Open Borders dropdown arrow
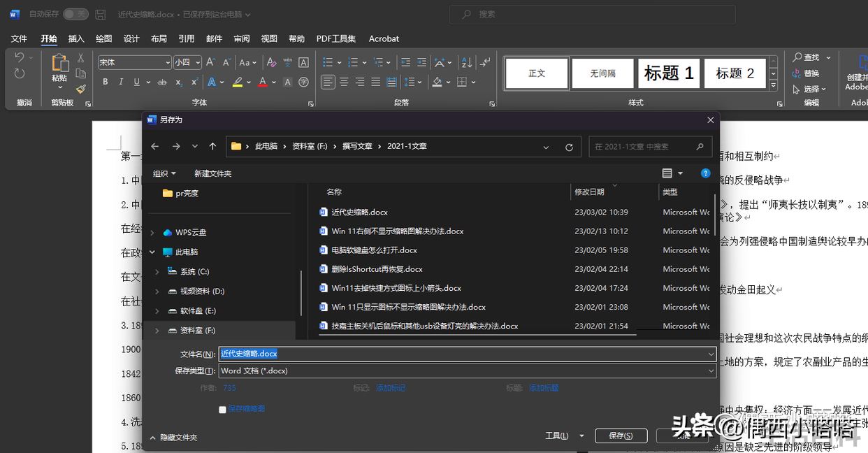 473,82
